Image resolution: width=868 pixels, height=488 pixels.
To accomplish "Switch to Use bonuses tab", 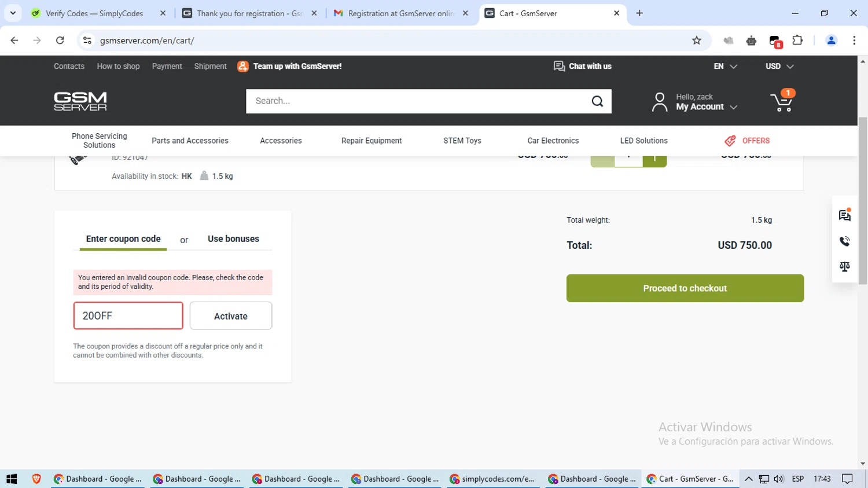I will click(233, 239).
